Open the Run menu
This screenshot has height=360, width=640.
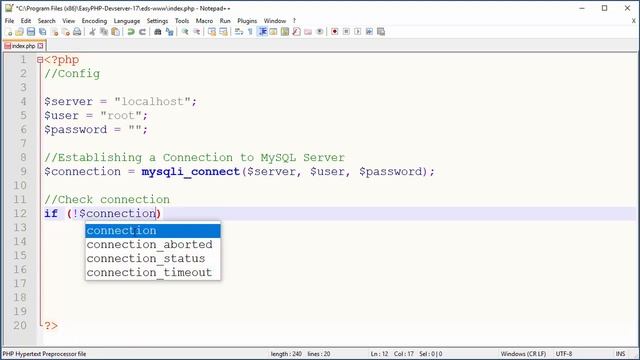click(x=225, y=21)
